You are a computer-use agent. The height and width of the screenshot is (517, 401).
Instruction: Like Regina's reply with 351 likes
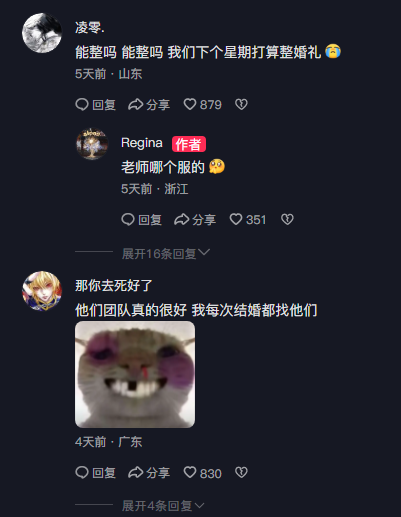248,220
